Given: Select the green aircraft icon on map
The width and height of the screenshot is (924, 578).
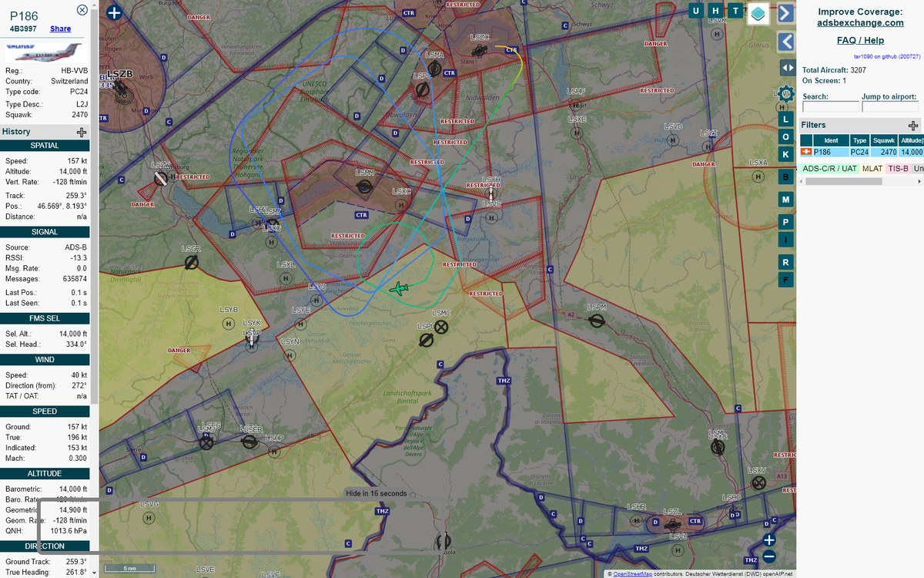Looking at the screenshot, I should pos(399,289).
